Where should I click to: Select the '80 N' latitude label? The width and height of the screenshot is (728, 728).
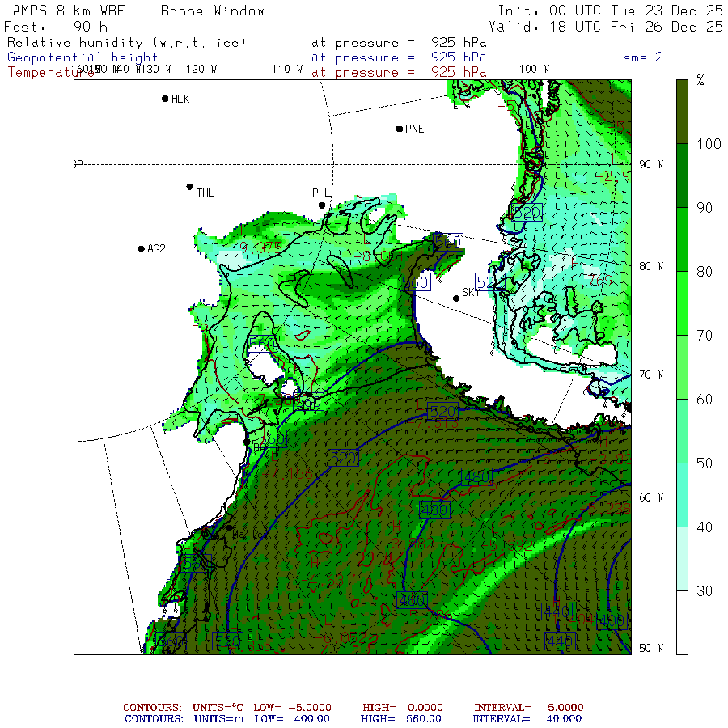coord(651,266)
